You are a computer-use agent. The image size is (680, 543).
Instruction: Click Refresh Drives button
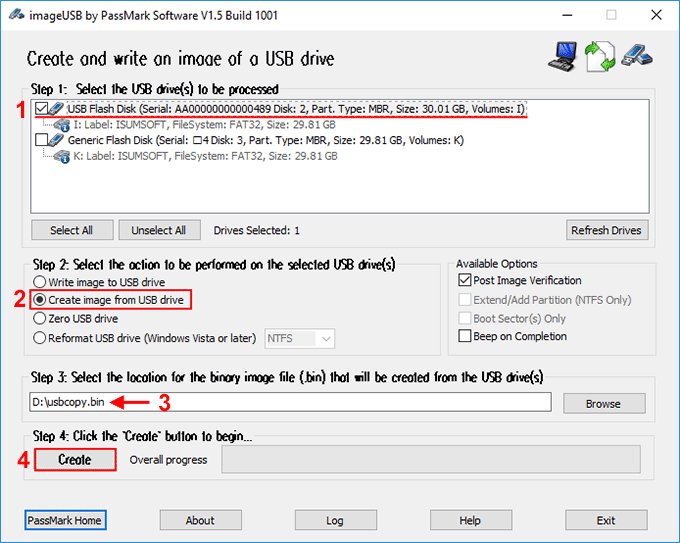(607, 230)
